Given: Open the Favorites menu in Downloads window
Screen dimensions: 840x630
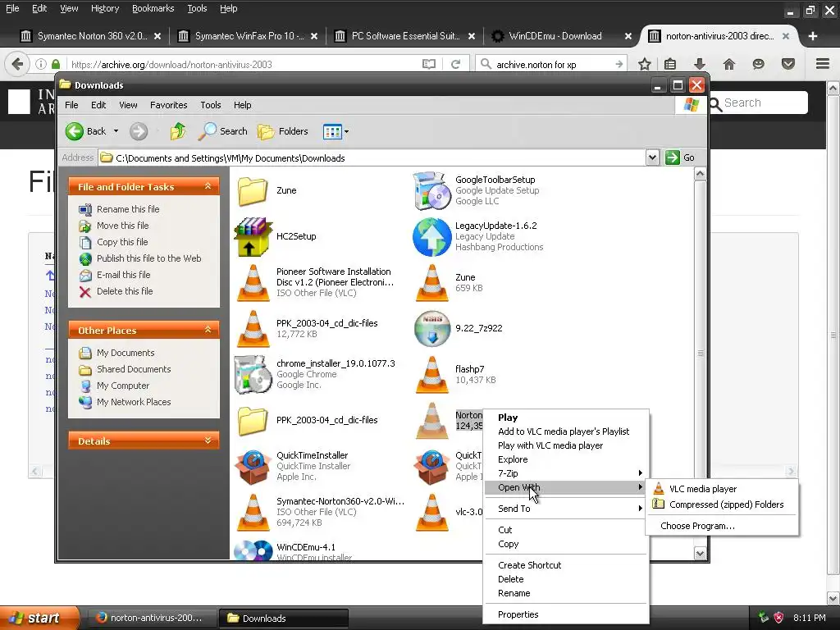Looking at the screenshot, I should [169, 105].
